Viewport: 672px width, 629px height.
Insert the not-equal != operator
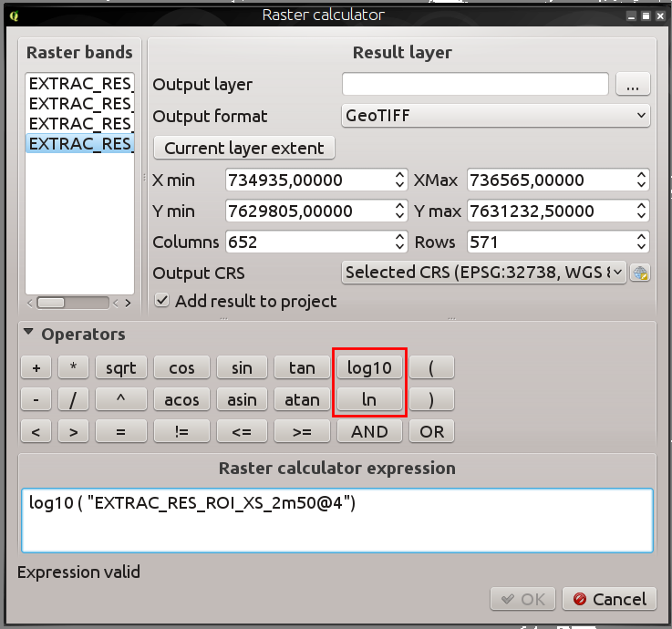pyautogui.click(x=181, y=431)
